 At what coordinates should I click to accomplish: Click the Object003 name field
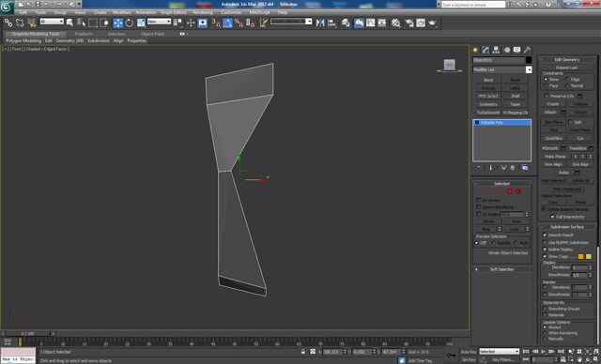[x=499, y=60]
